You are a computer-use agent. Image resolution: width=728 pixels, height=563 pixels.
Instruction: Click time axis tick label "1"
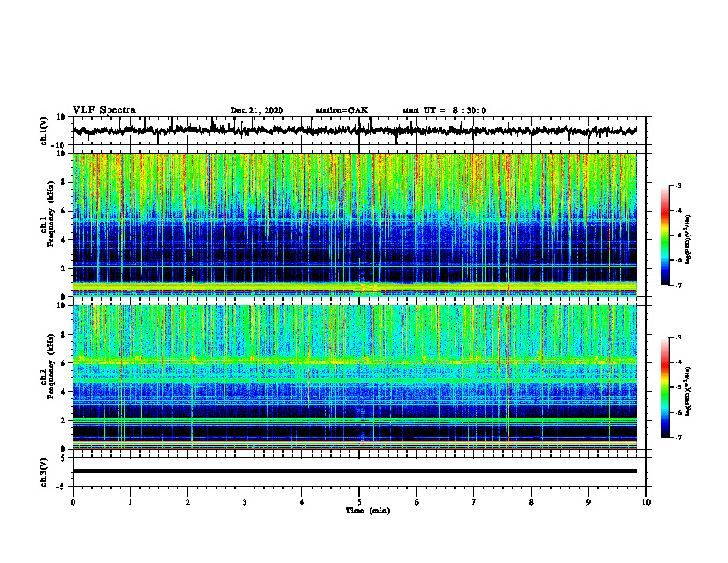coord(130,502)
